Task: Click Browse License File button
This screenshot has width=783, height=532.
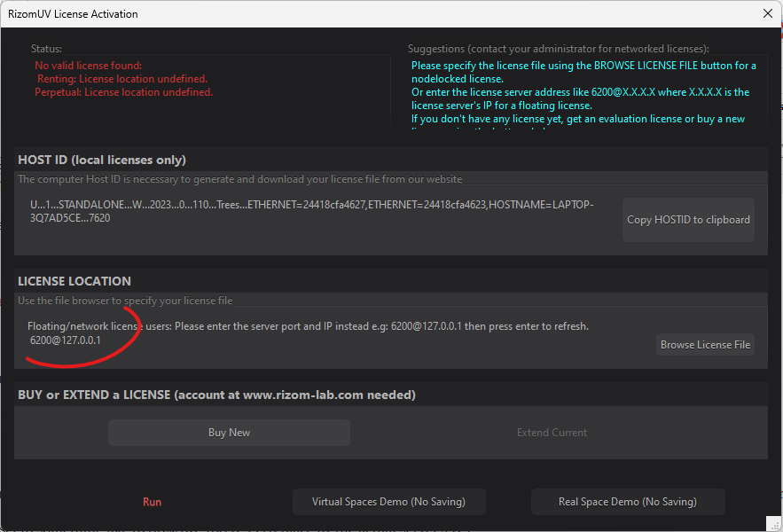Action: tap(705, 345)
